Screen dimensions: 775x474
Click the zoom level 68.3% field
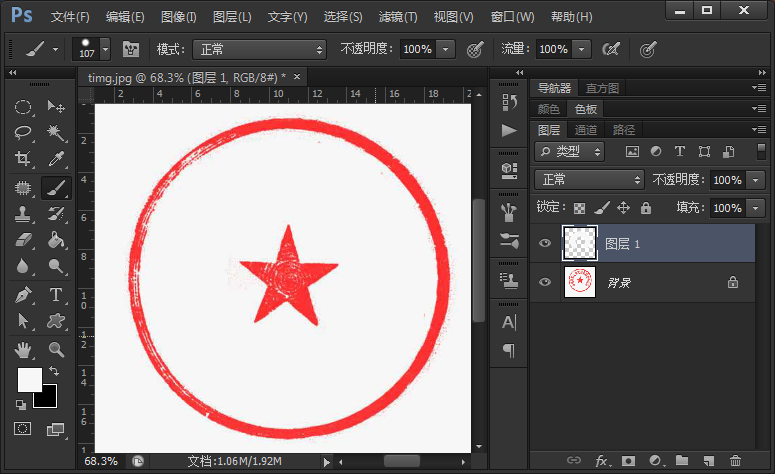101,461
